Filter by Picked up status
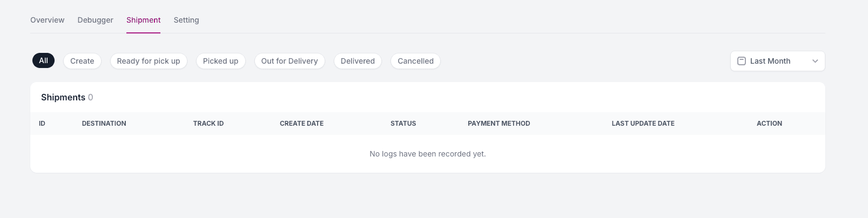The height and width of the screenshot is (218, 868). coord(220,61)
